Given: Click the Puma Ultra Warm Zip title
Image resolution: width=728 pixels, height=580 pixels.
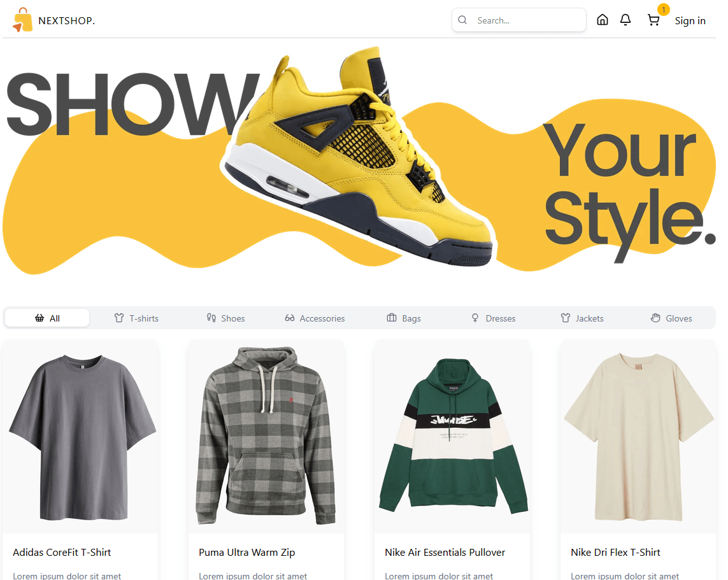Looking at the screenshot, I should click(x=247, y=552).
